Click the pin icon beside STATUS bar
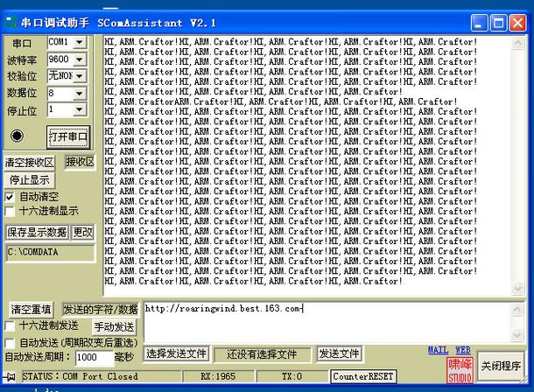Screen dimensions: 534x392 10,376
